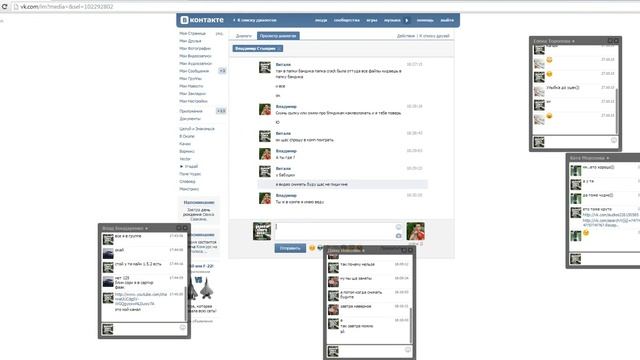Click the counter badge beside Приложения
This screenshot has width=640, height=360.
tap(221, 111)
